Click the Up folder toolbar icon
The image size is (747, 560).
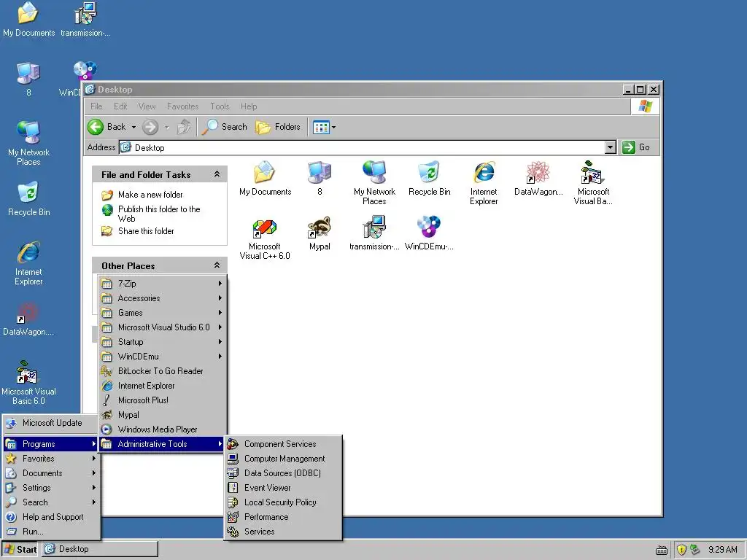(184, 127)
